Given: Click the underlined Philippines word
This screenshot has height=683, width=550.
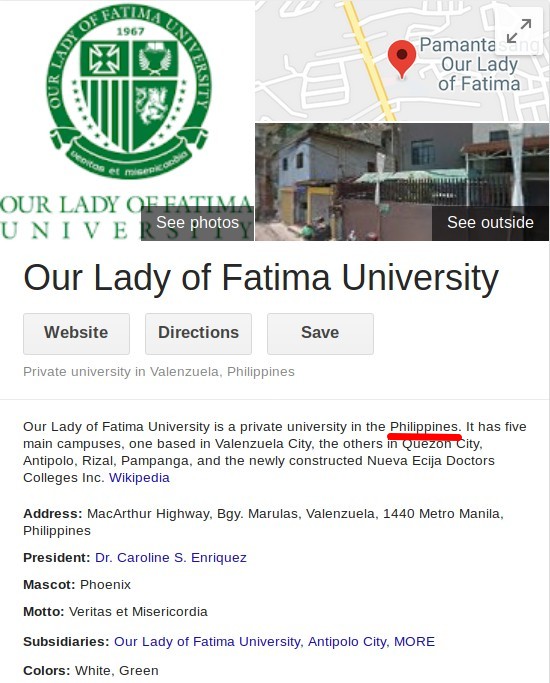Looking at the screenshot, I should (x=424, y=426).
